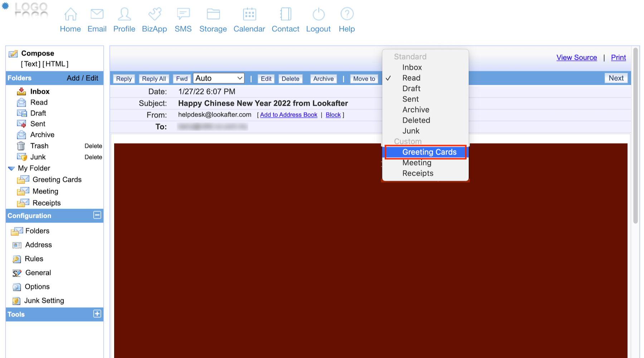
Task: Expand the Tools section plus box
Action: point(97,314)
